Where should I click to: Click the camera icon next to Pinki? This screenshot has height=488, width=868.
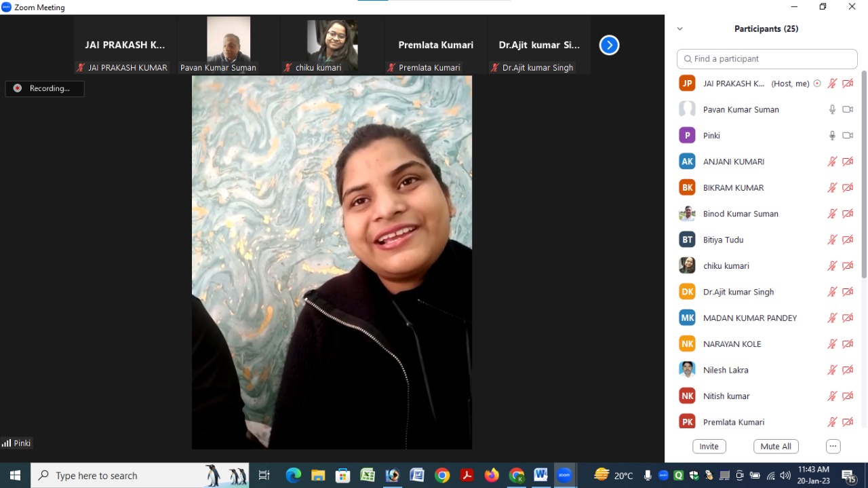tap(848, 136)
